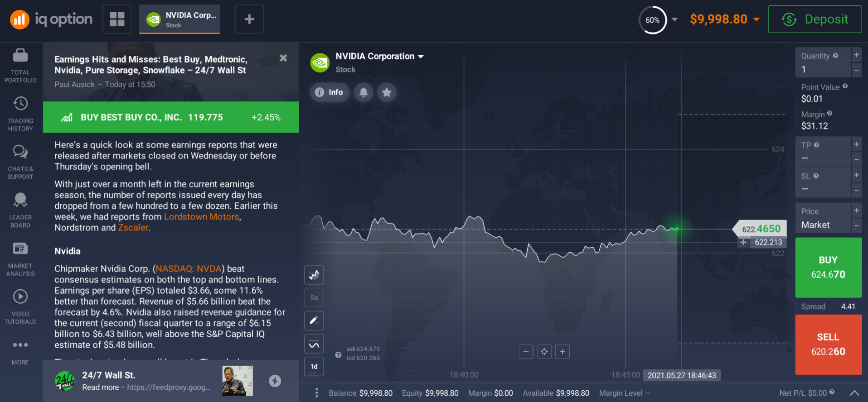Click the 24/7 Wall St. Read more link
868x402 pixels.
click(146, 388)
